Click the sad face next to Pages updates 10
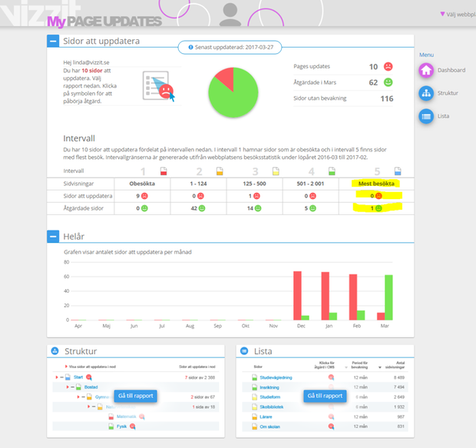 [x=388, y=67]
